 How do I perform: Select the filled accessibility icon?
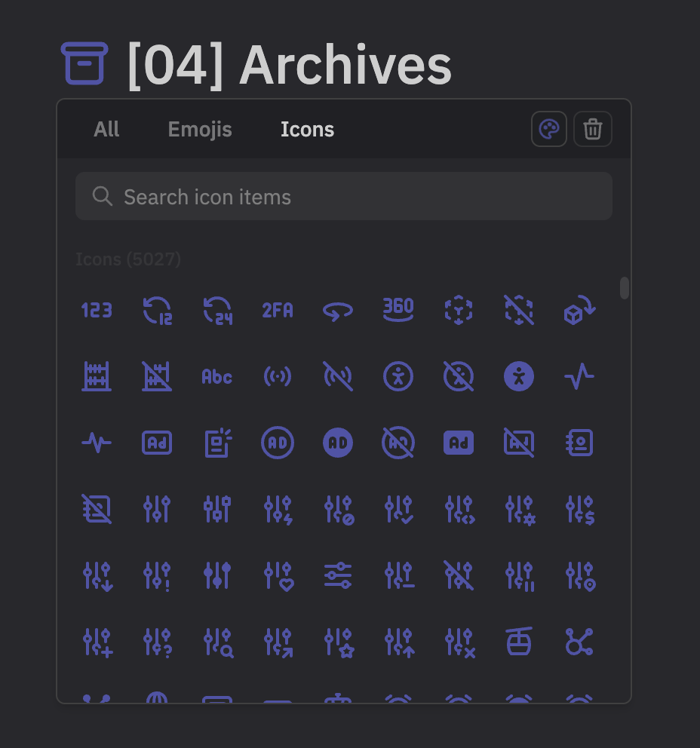[x=519, y=376]
